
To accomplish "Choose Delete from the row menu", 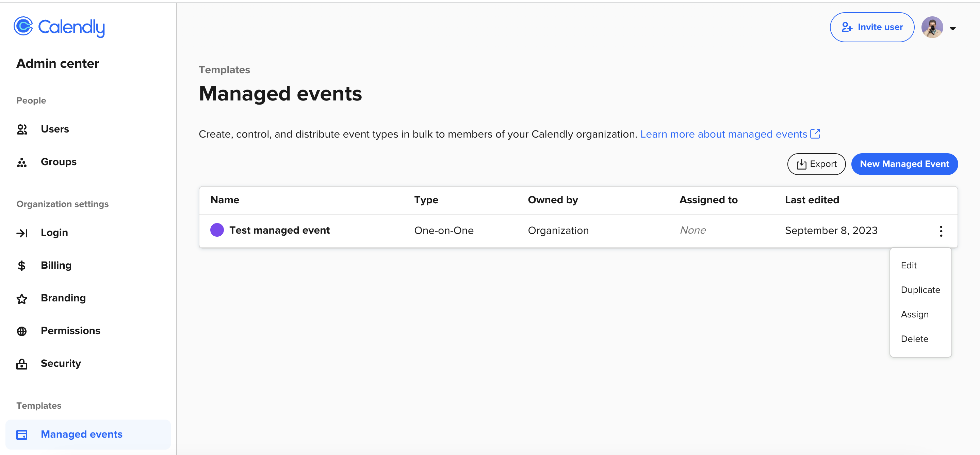I will (x=915, y=339).
